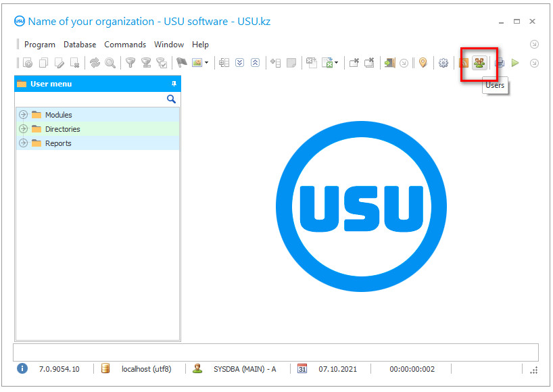Open overflow arrow right of green play icon
Image resolution: width=553 pixels, height=392 pixels.
(x=534, y=63)
